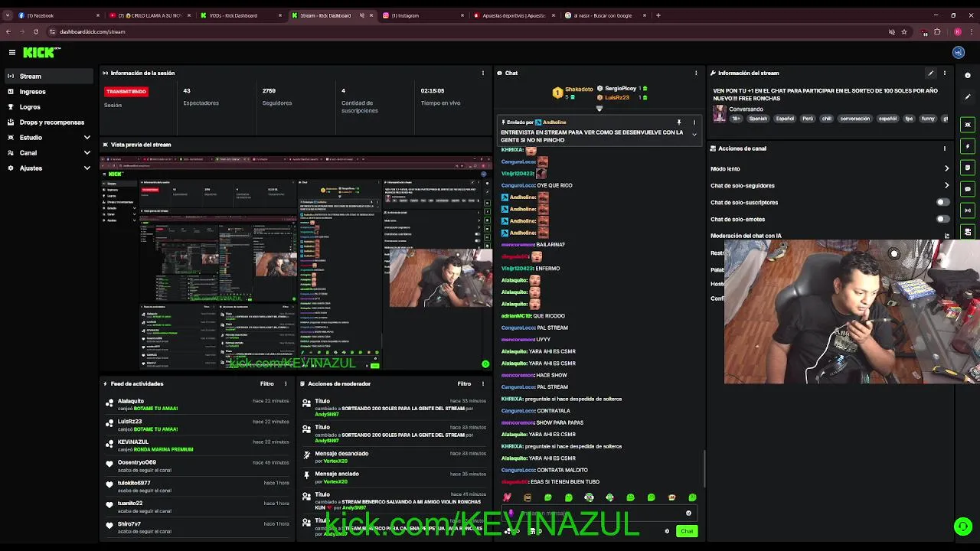Image resolution: width=980 pixels, height=551 pixels.
Task: Collapse the pinned message with the chevron
Action: [694, 135]
